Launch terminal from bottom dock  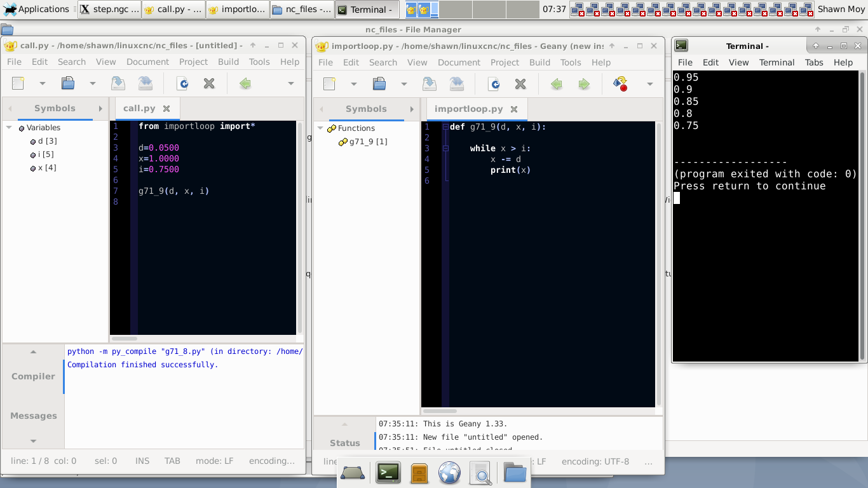pyautogui.click(x=388, y=473)
